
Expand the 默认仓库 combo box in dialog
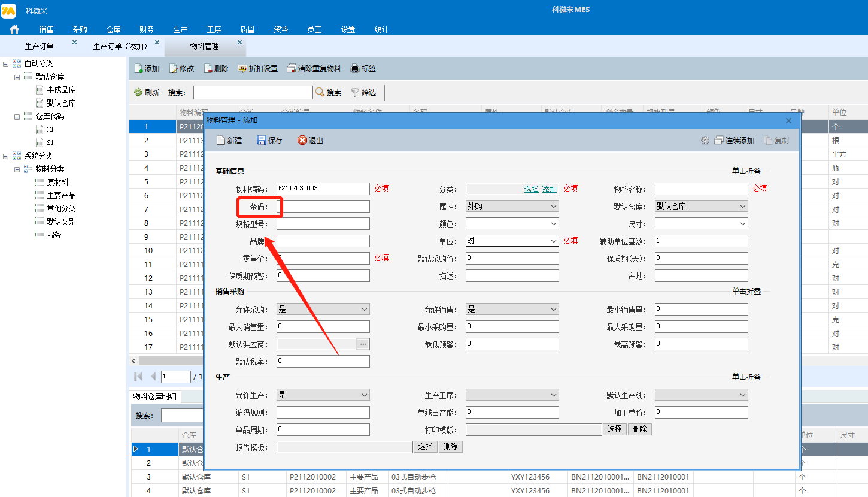(x=701, y=206)
